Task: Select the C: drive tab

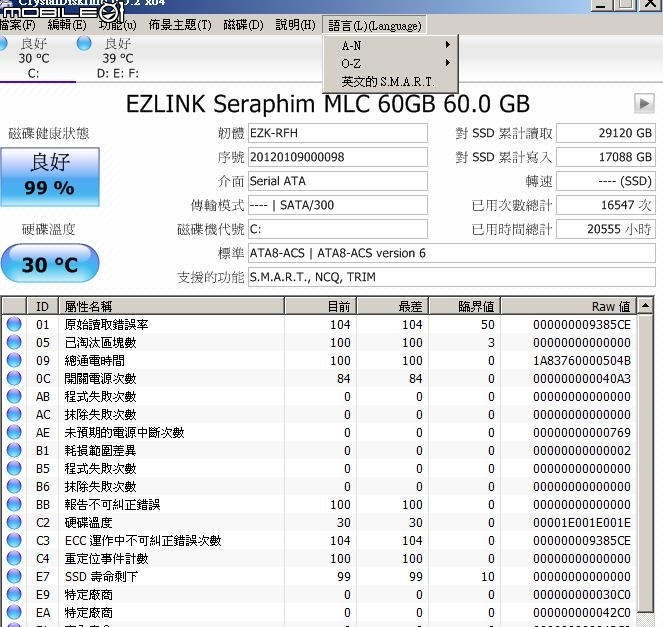Action: [x=34, y=59]
